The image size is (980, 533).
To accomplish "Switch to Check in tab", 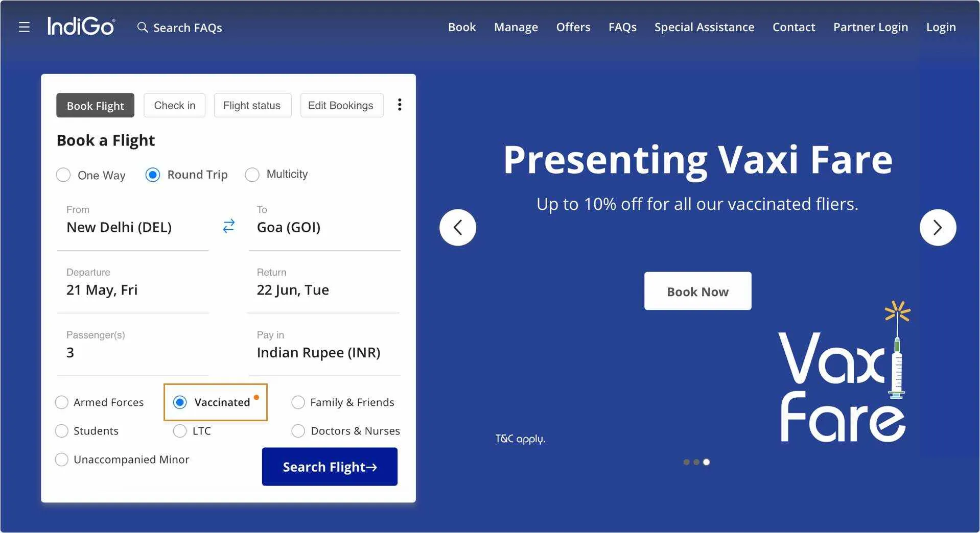I will (x=174, y=105).
